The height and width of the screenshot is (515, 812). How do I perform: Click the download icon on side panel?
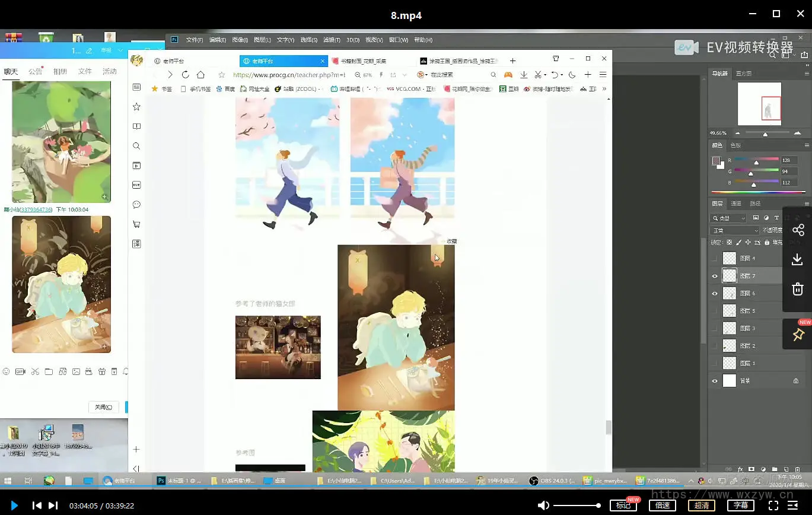[798, 259]
